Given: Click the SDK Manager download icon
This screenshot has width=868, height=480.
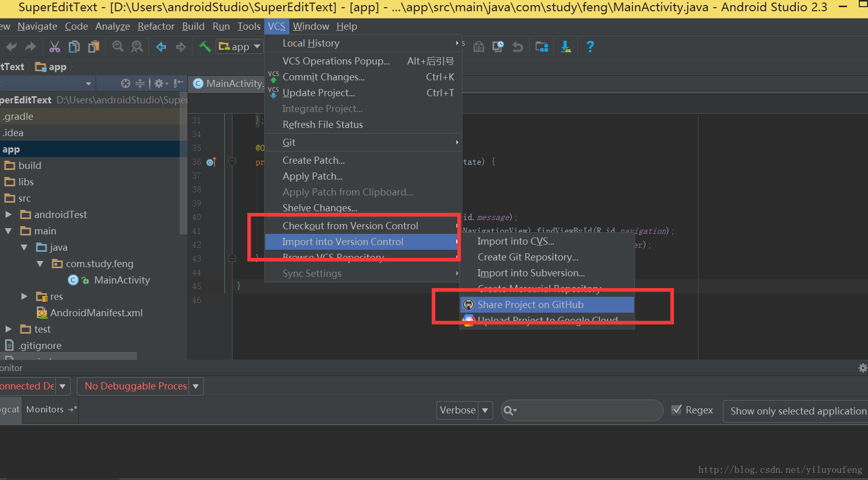Looking at the screenshot, I should 566,47.
